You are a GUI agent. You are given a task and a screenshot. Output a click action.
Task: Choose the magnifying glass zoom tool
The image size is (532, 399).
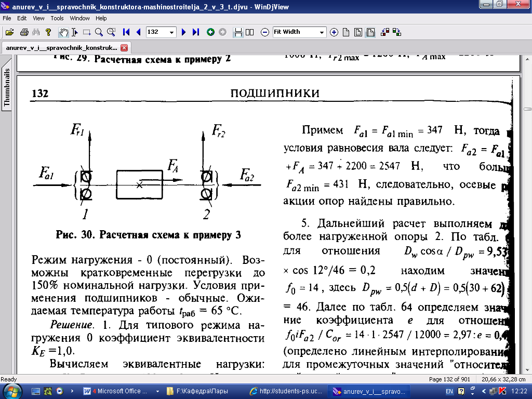pyautogui.click(x=99, y=32)
